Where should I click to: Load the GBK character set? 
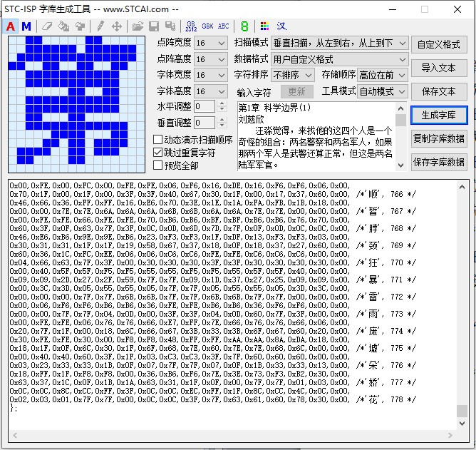tap(207, 26)
